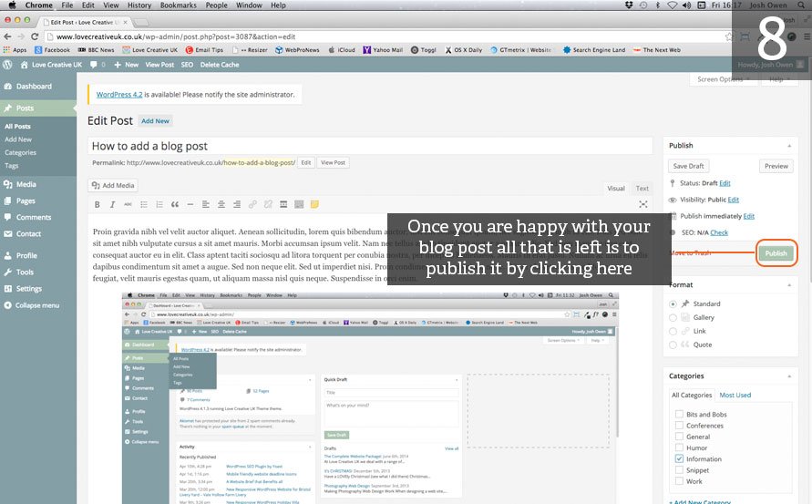Switch to the Text editor tab

coord(642,189)
